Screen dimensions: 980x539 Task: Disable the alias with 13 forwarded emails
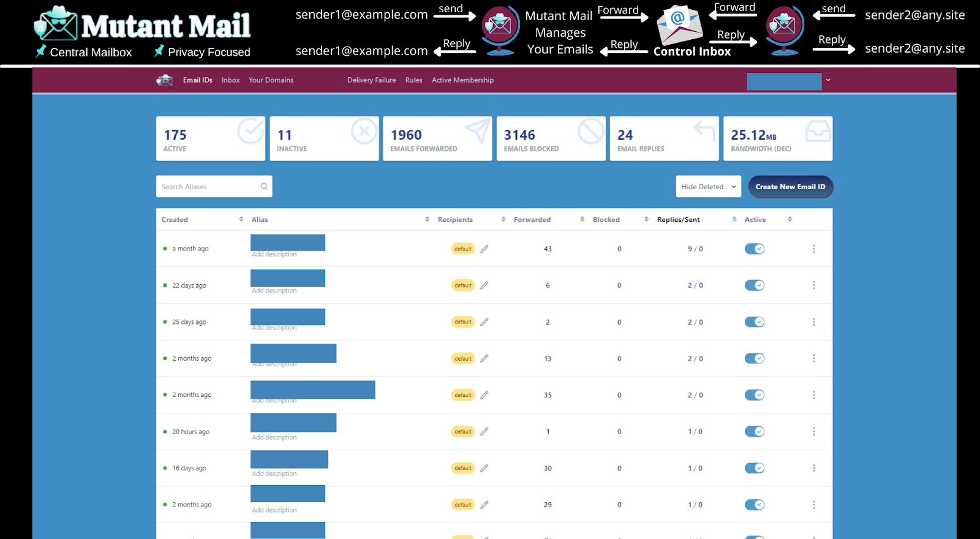click(x=755, y=358)
